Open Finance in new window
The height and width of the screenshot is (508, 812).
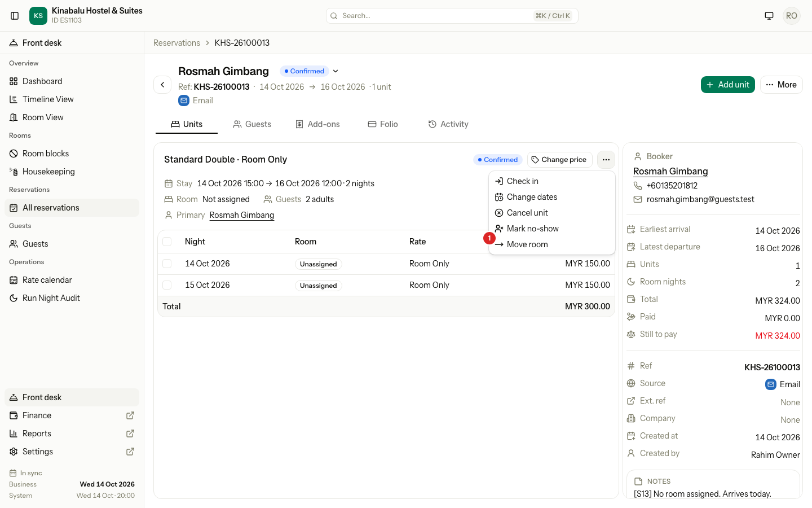[72, 415]
